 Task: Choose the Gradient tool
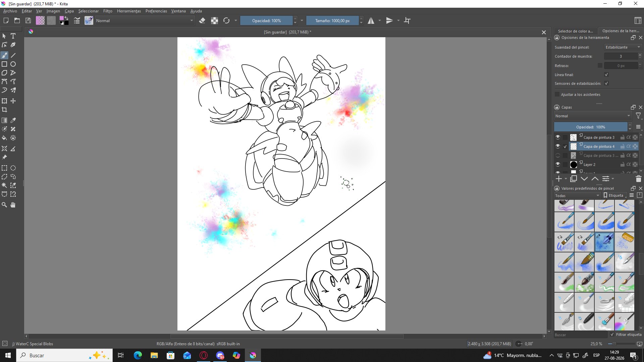[x=4, y=120]
